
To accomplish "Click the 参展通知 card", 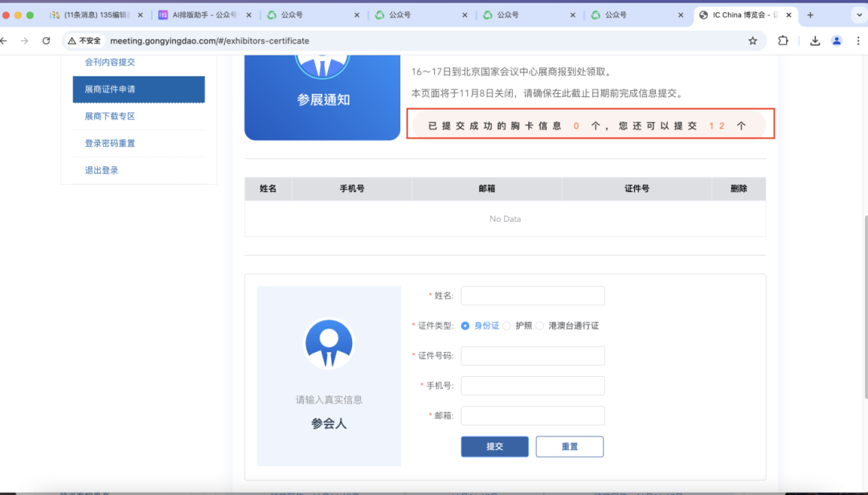I will (322, 97).
